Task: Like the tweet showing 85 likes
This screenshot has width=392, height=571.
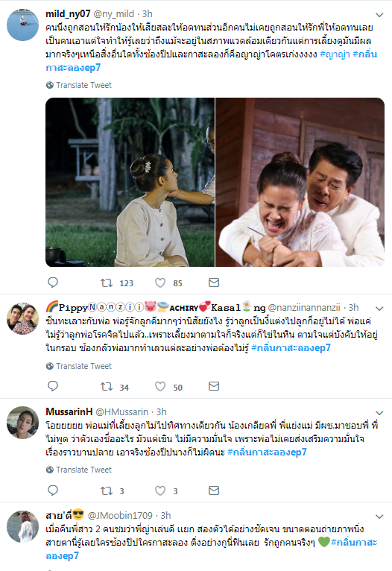Action: 160,283
